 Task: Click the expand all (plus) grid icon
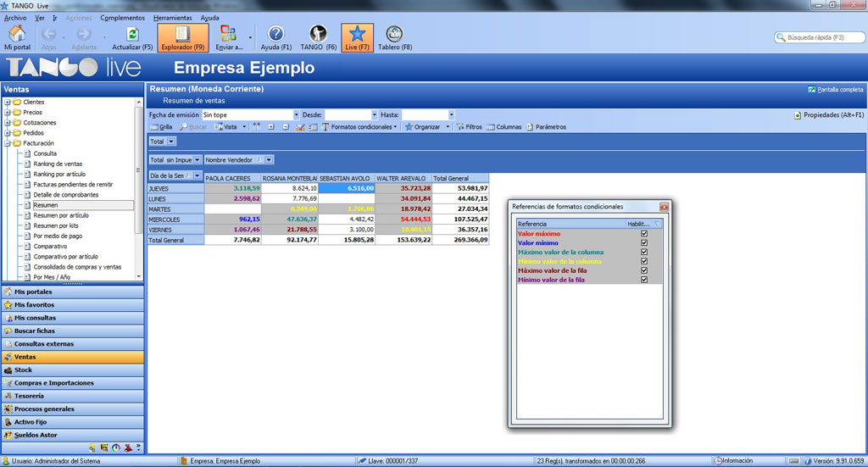[271, 127]
